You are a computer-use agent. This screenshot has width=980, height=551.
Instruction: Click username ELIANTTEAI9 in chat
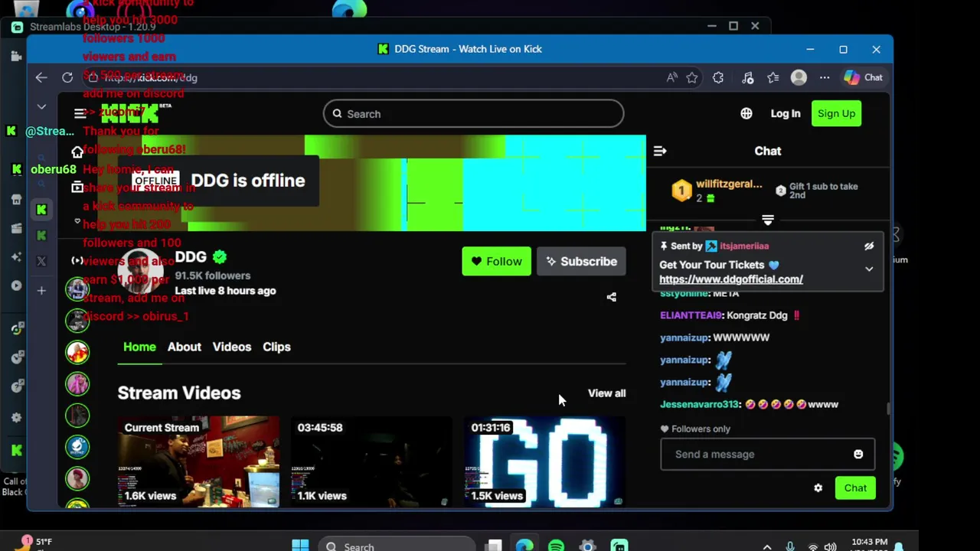(x=691, y=315)
